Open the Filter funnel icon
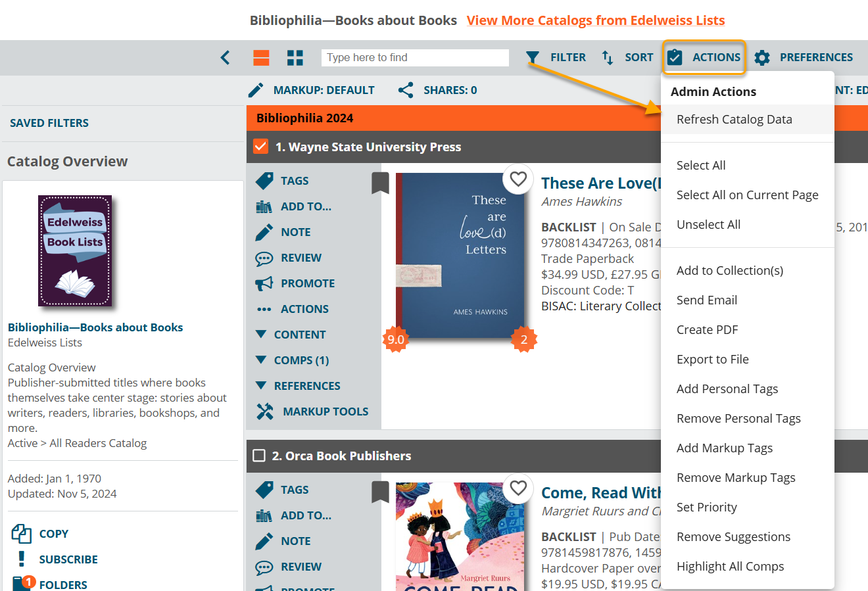 (533, 58)
